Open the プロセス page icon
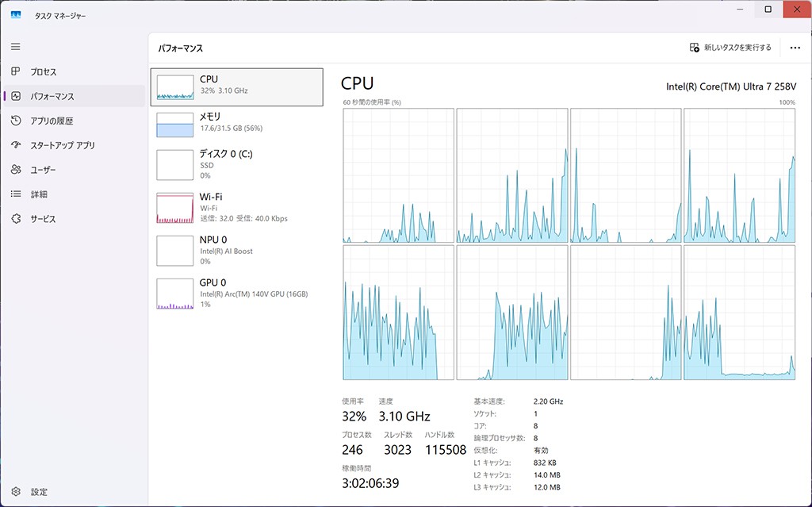 click(x=16, y=72)
